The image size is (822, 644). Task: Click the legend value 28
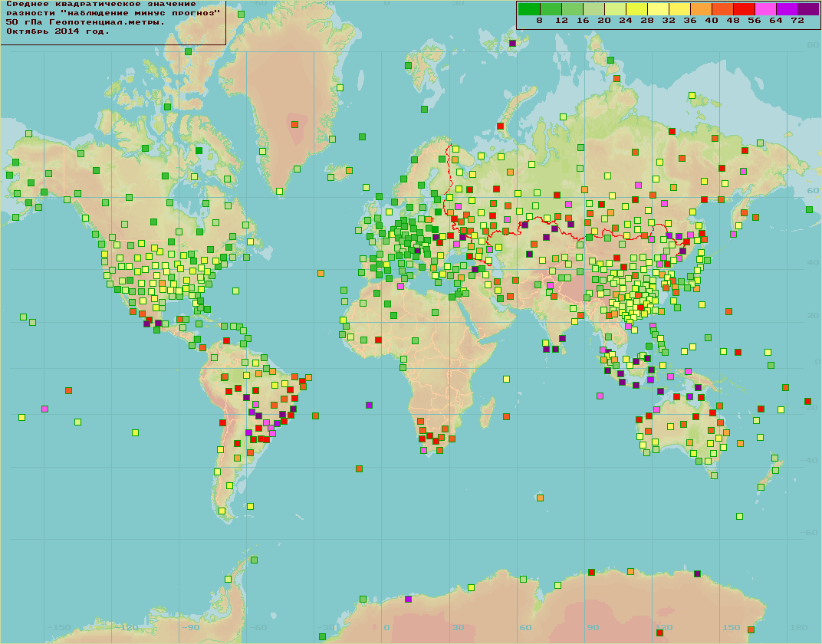(647, 21)
